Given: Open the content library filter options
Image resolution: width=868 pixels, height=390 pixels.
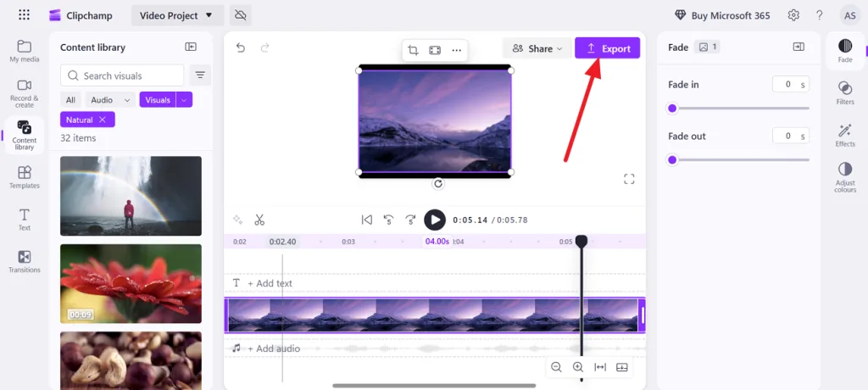Looking at the screenshot, I should click(200, 75).
